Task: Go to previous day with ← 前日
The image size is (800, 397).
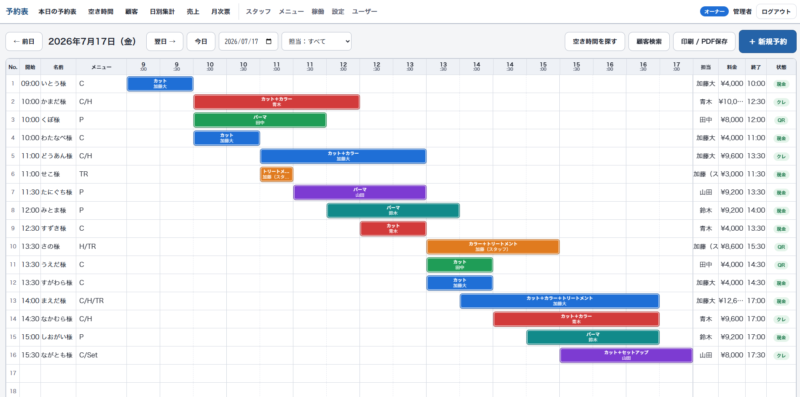Action: pos(24,41)
